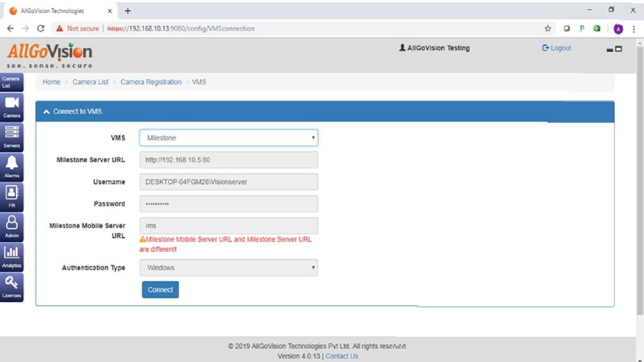
Task: Click the AllGoVision Testing user icon
Action: point(402,48)
